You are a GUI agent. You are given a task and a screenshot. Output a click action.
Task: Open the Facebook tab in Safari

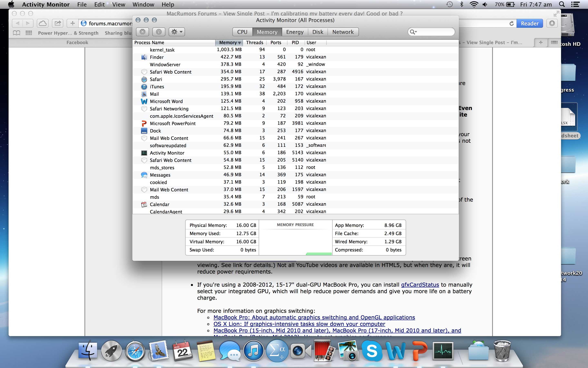[x=77, y=43]
